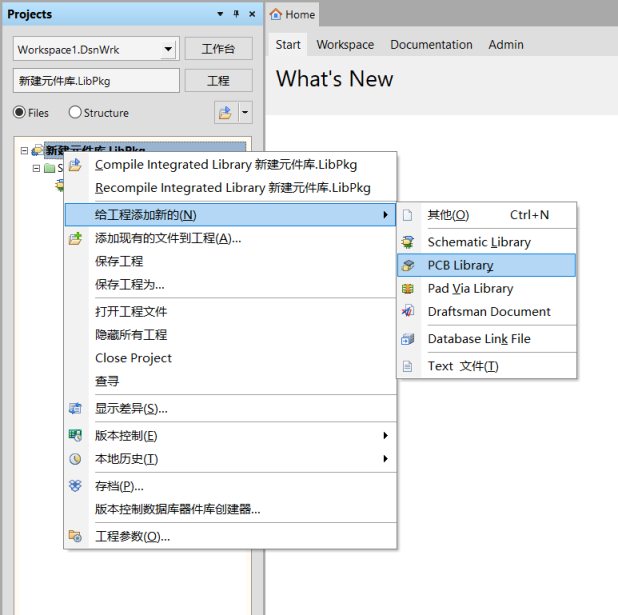This screenshot has width=618, height=615.
Task: Select 其他(O) Ctrl+N from the submenu
Action: [x=487, y=215]
